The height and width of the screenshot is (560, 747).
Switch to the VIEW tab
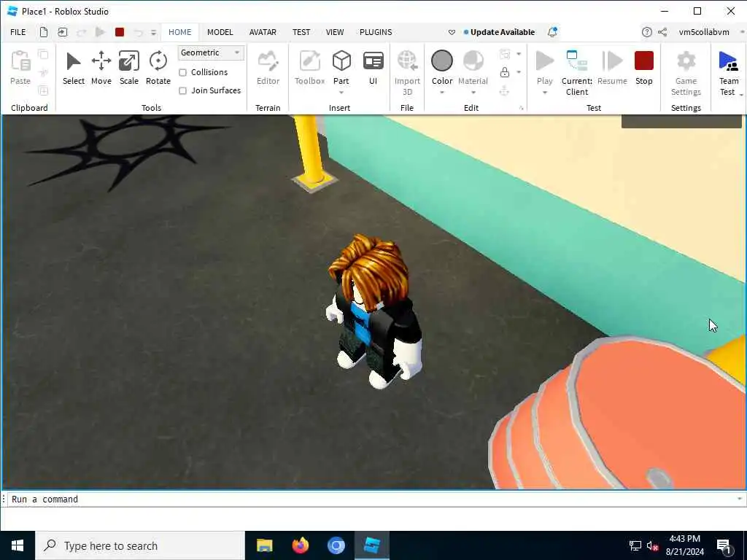[x=334, y=32]
